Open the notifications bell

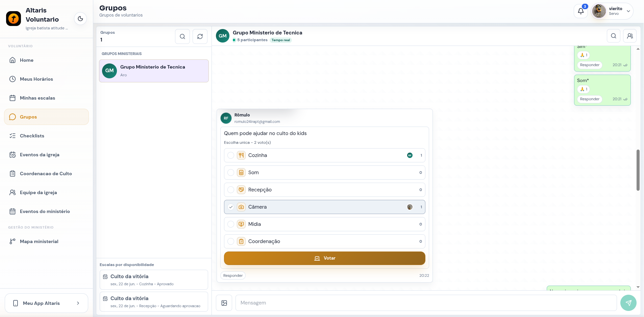(x=581, y=11)
